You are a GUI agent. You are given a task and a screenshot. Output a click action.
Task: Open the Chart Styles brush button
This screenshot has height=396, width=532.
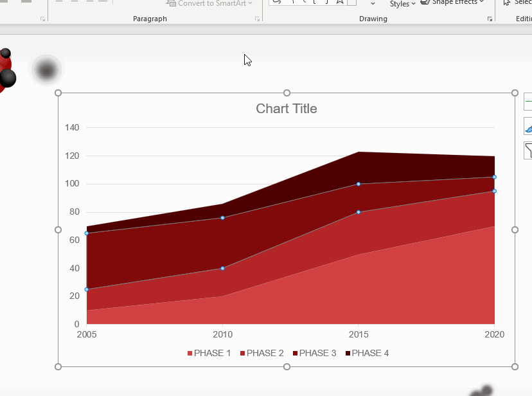pyautogui.click(x=528, y=127)
